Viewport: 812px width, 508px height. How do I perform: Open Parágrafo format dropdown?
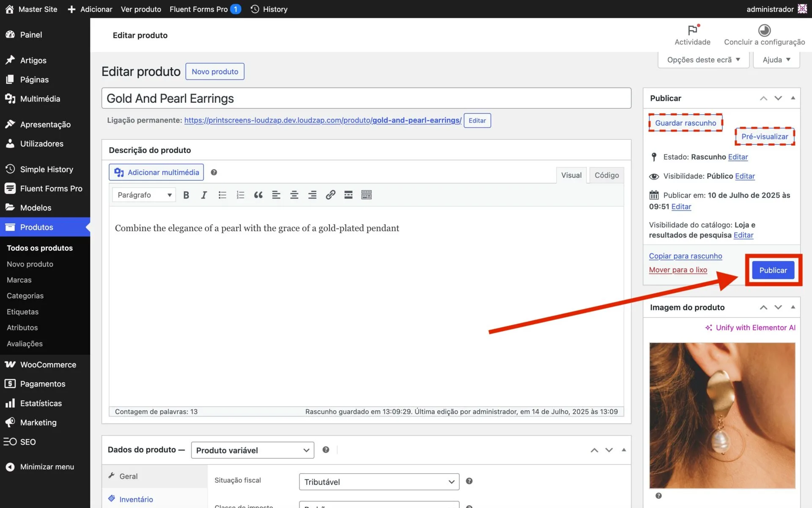pyautogui.click(x=144, y=195)
